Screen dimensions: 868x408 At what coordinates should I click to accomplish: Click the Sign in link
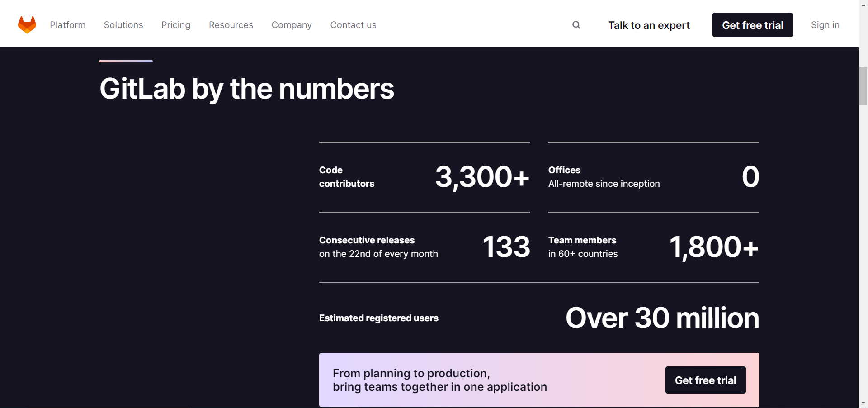tap(825, 25)
